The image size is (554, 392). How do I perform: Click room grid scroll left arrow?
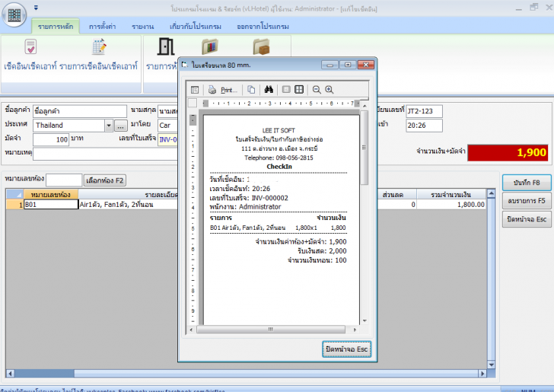click(x=10, y=373)
